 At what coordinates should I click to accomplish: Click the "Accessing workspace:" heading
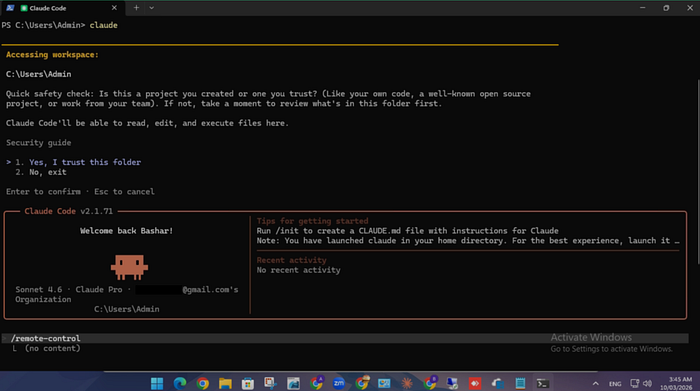[52, 54]
